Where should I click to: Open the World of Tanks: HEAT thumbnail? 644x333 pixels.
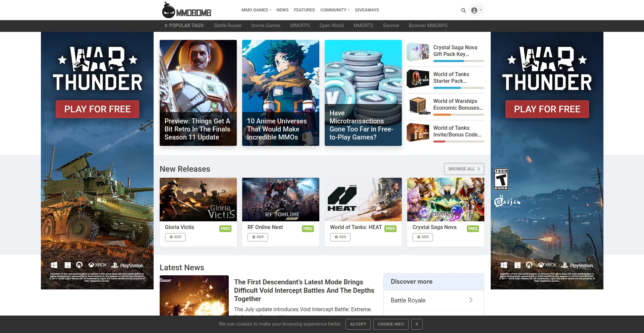click(363, 200)
